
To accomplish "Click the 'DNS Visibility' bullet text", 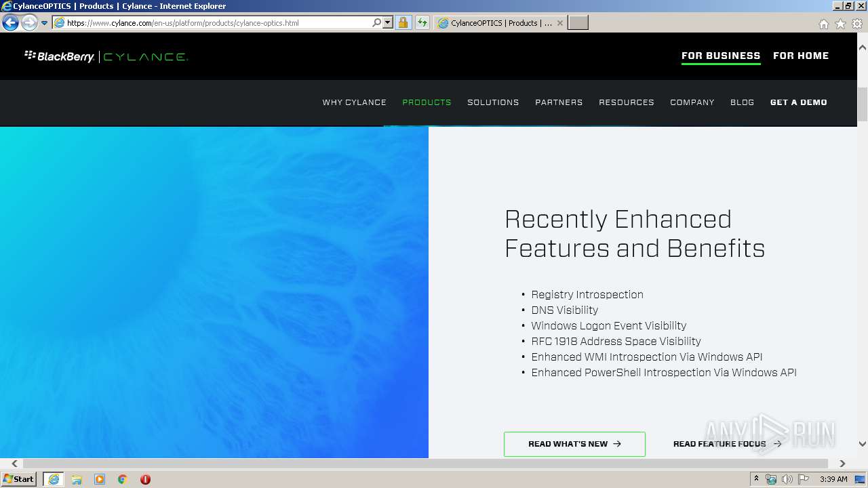I will pyautogui.click(x=565, y=310).
